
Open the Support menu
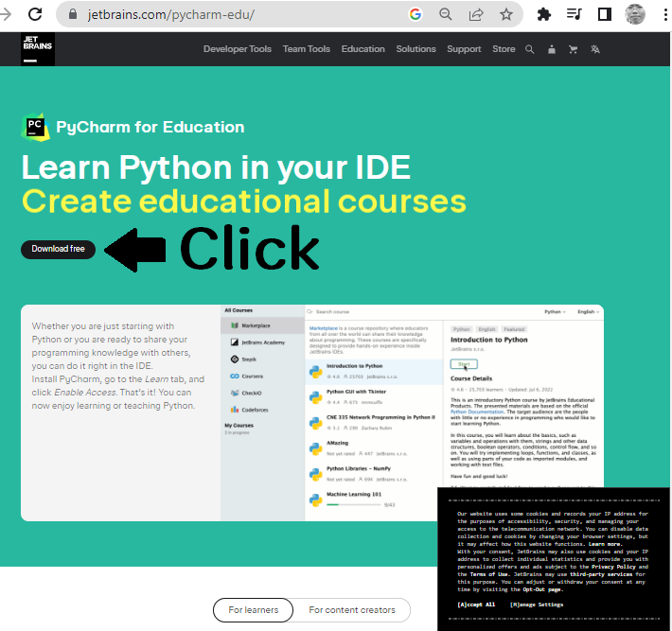click(x=464, y=49)
